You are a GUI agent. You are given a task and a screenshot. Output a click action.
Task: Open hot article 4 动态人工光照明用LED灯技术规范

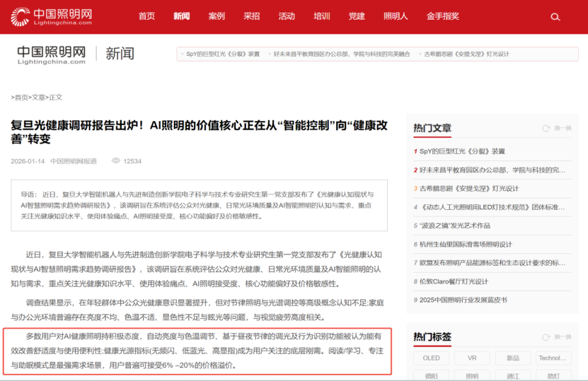(x=492, y=207)
